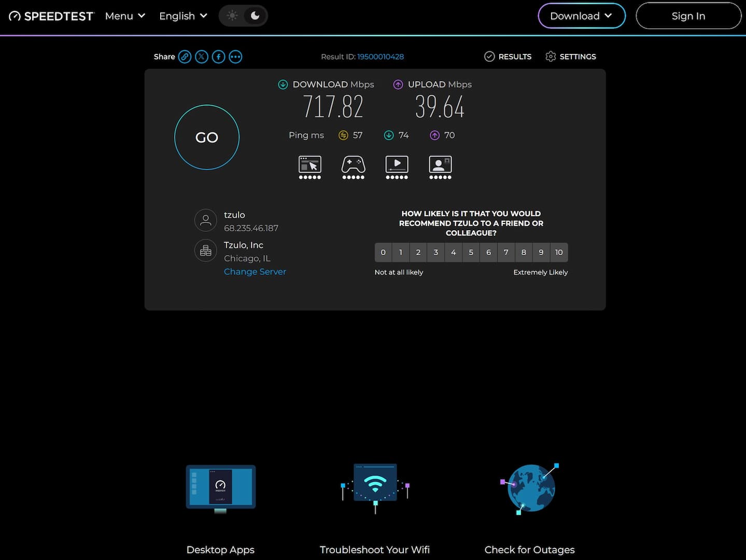Switch to dark mode moon icon
Image resolution: width=746 pixels, height=560 pixels.
[x=255, y=16]
